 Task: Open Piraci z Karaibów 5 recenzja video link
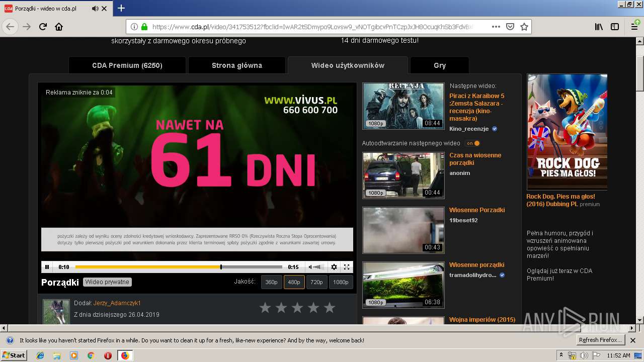(x=477, y=107)
